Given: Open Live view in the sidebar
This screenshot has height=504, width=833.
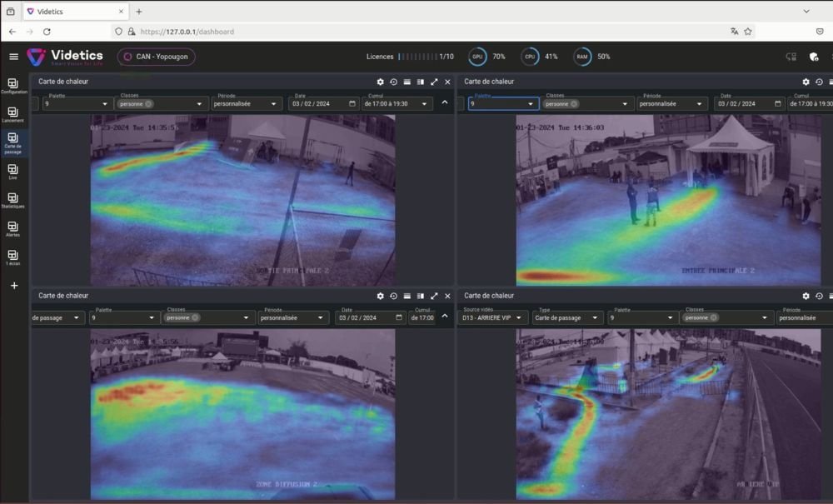Looking at the screenshot, I should [13, 172].
